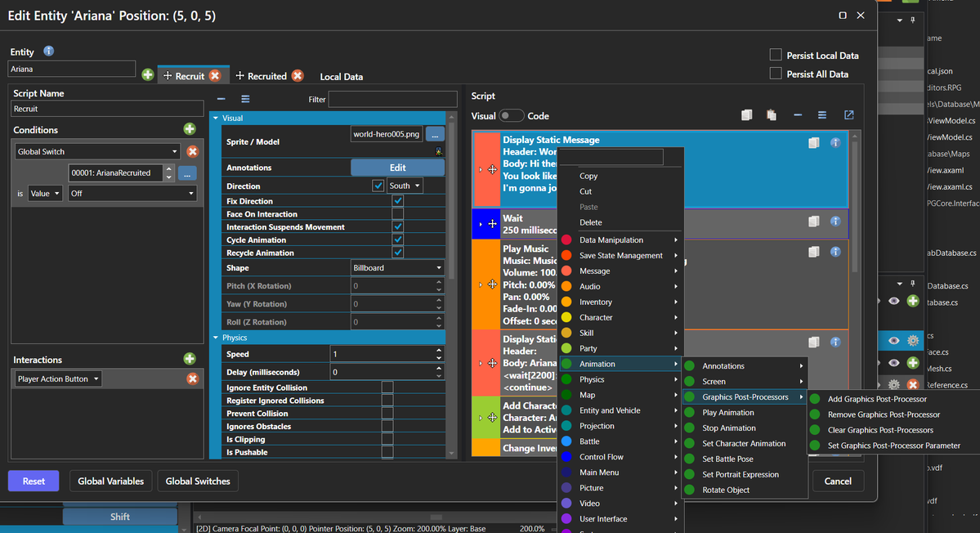The height and width of the screenshot is (533, 980).
Task: Open the Player Action Button dropdown
Action: tap(57, 378)
